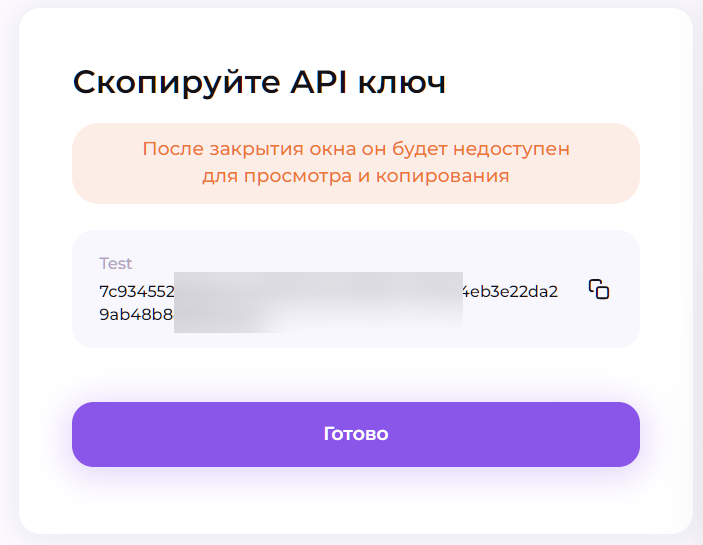Confirm the dialog with Готово
Viewport: 703px width, 545px height.
coord(355,434)
